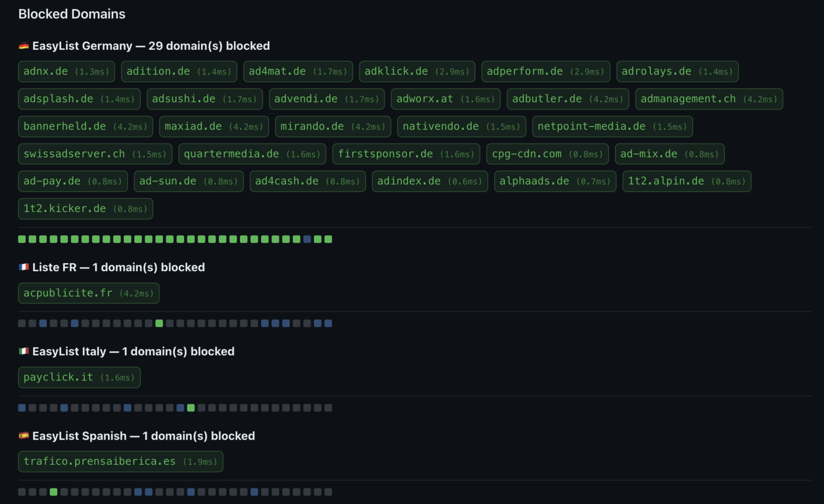Viewport: 824px width, 504px height.
Task: Click the mirando.de domain chip
Action: (333, 127)
